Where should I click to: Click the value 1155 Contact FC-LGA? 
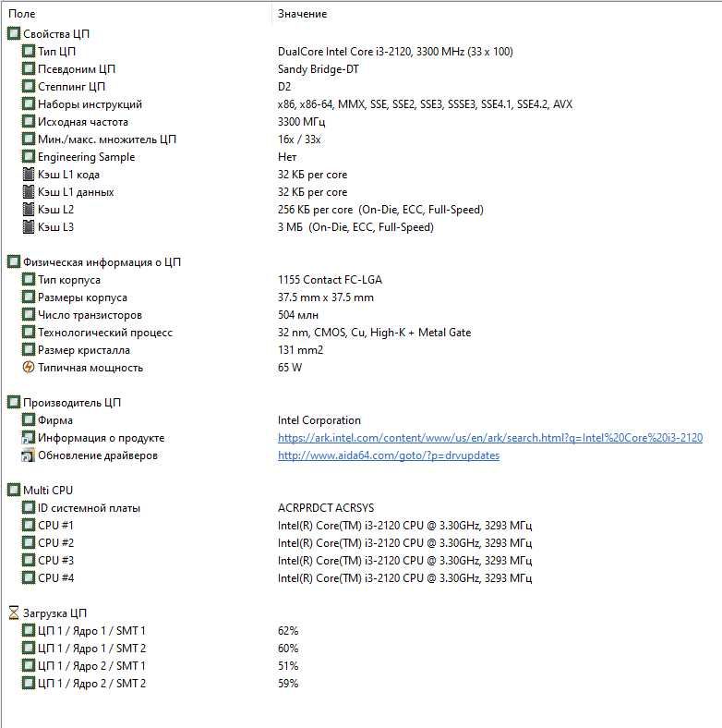(330, 280)
